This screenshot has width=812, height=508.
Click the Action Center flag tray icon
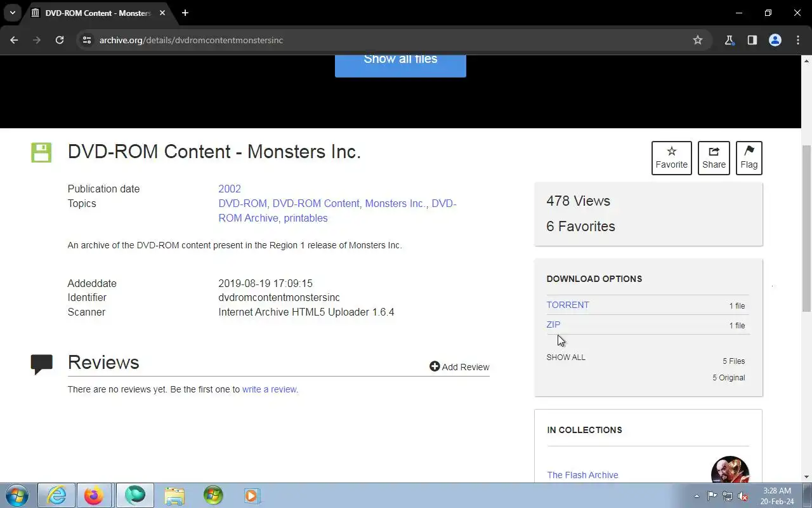[x=712, y=496]
